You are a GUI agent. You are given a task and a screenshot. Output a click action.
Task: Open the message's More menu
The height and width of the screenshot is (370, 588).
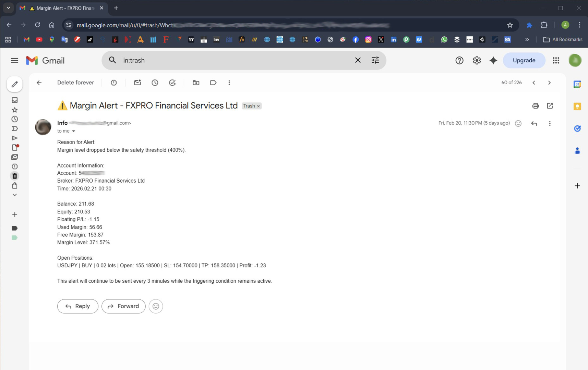pos(550,123)
